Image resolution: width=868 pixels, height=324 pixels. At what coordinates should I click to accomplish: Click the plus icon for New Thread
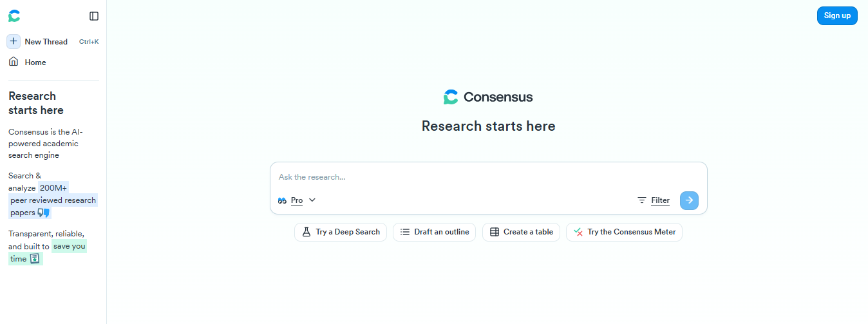(14, 41)
